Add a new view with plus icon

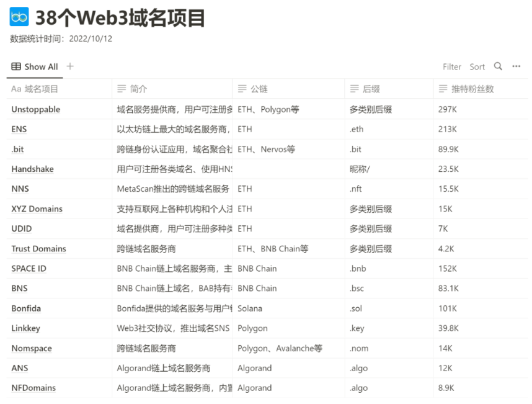click(70, 66)
